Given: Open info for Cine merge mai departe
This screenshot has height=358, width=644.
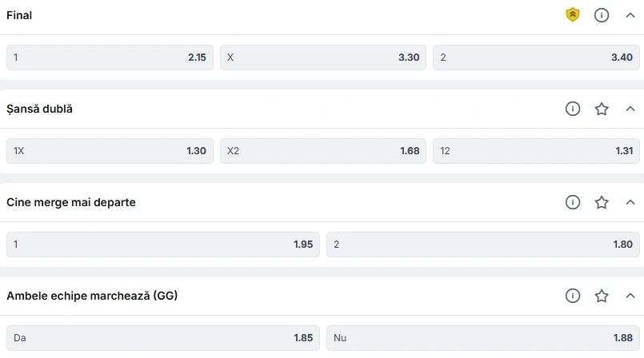Looking at the screenshot, I should 573,202.
